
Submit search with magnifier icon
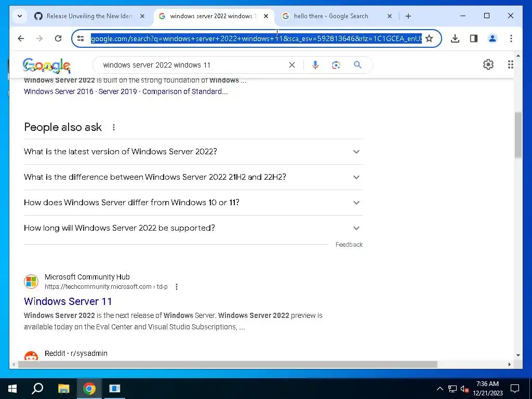click(x=357, y=65)
